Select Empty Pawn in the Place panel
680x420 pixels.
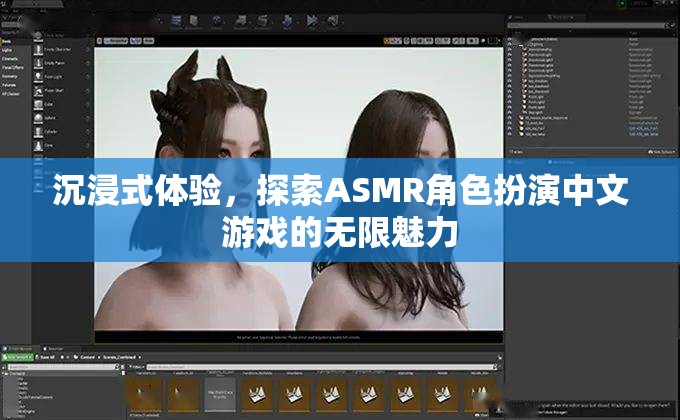tap(61, 63)
